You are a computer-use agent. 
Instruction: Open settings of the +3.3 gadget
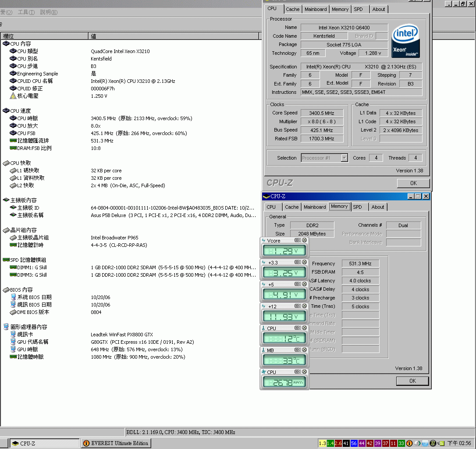pos(298,262)
